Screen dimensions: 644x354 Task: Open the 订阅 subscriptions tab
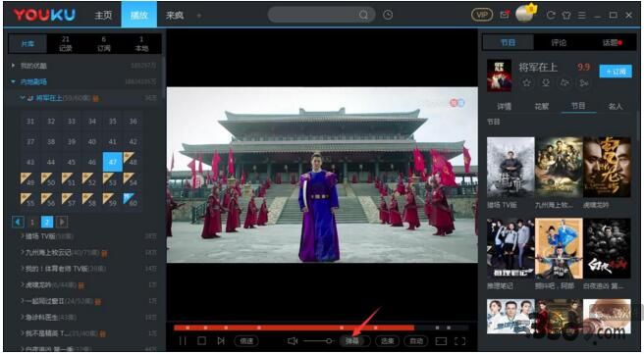tap(103, 43)
